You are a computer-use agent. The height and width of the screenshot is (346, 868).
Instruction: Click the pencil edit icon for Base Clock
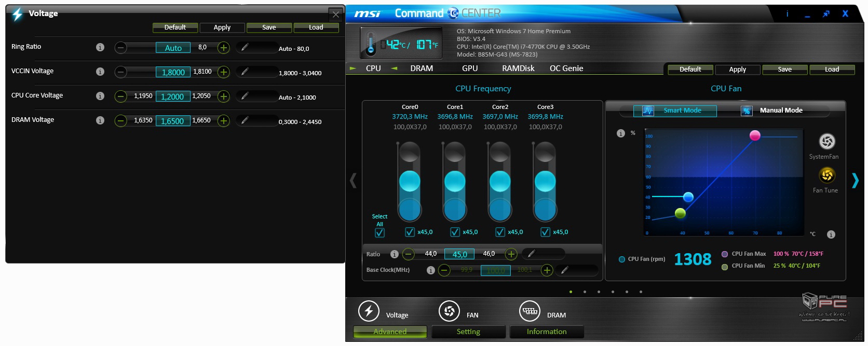coord(565,270)
